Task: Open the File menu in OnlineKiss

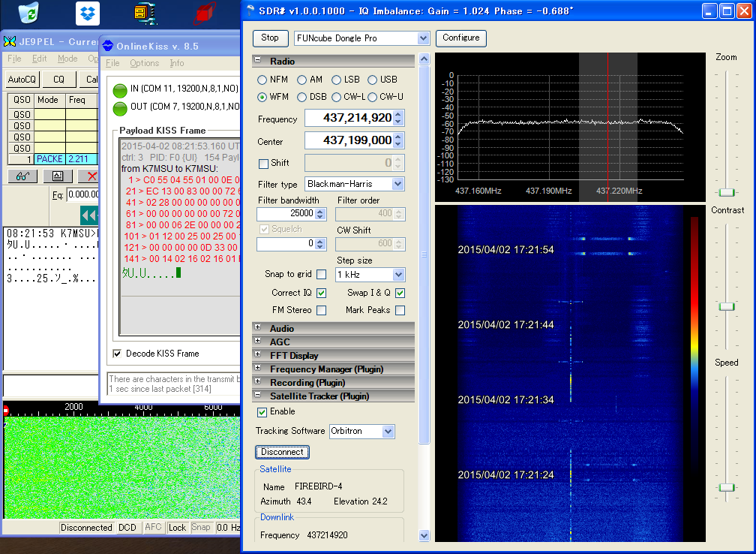Action: 112,63
